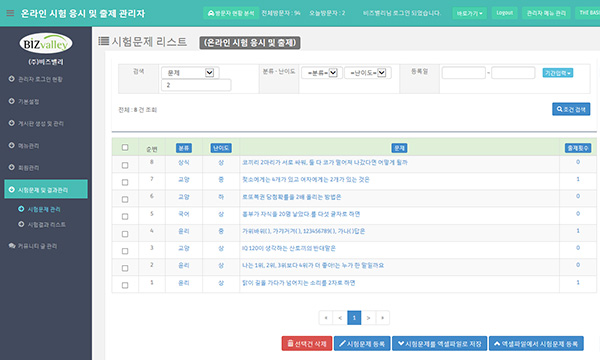Check the checkbox for row 2
Viewport: 600px width, 360px height.
pyautogui.click(x=125, y=268)
